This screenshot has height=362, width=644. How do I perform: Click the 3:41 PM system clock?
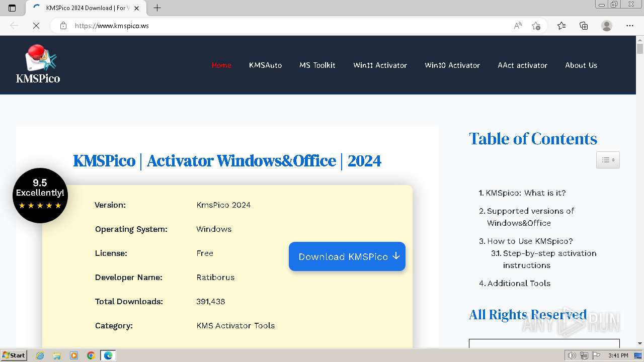pyautogui.click(x=618, y=355)
